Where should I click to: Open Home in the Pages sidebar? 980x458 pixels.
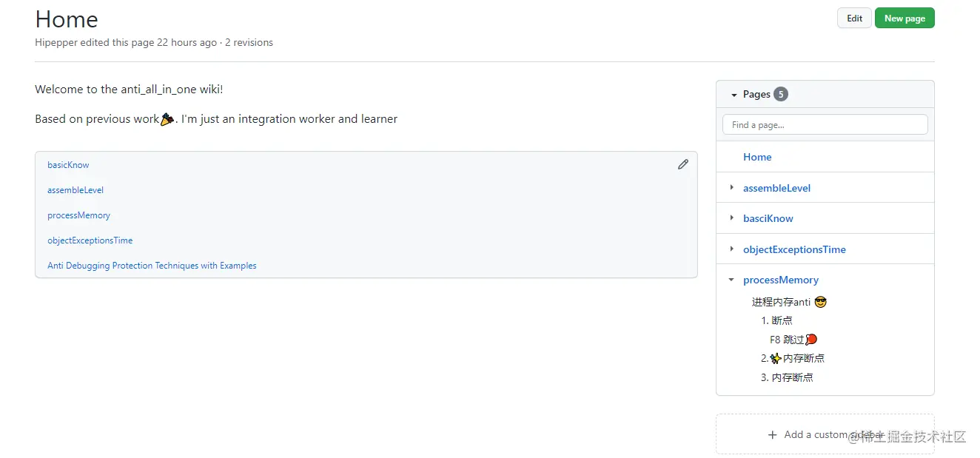click(757, 157)
